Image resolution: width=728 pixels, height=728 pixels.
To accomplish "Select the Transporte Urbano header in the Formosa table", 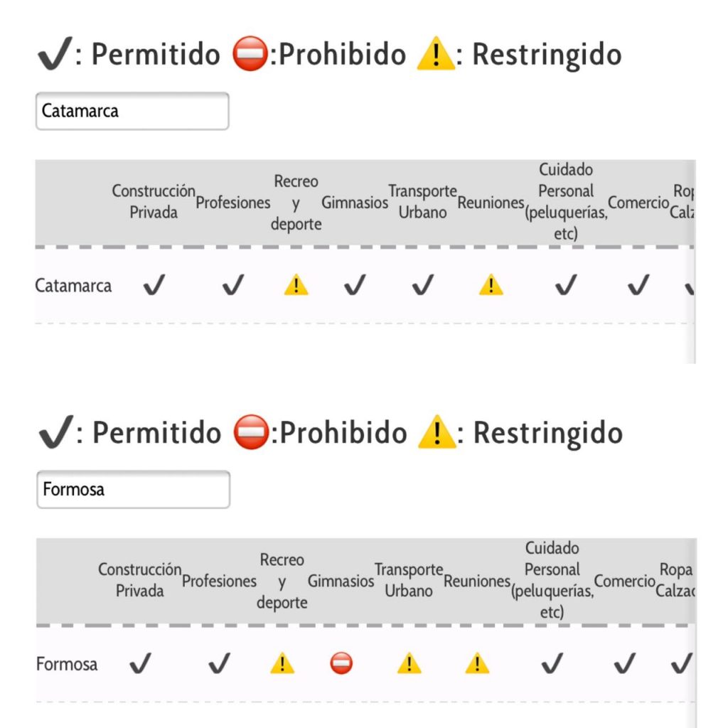I will pos(409,580).
